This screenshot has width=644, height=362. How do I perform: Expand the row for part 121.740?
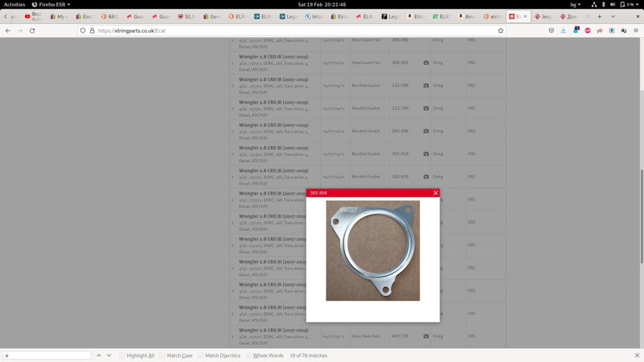(x=233, y=109)
